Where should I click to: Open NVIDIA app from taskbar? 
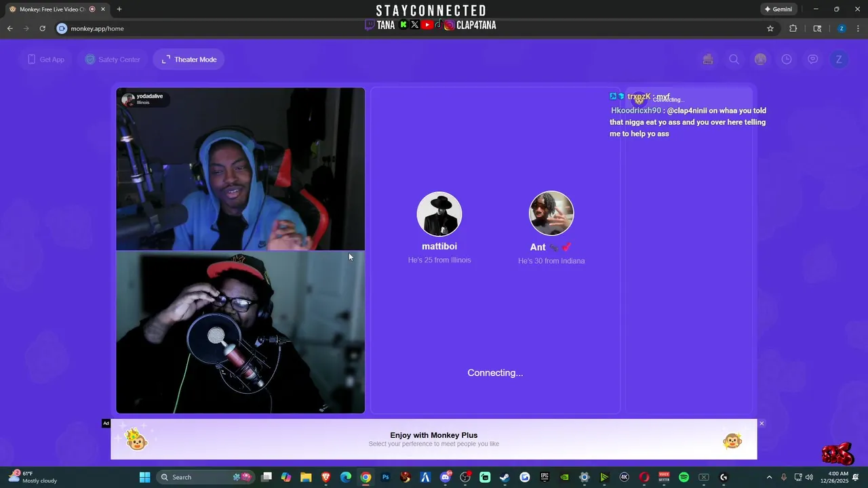tap(564, 477)
